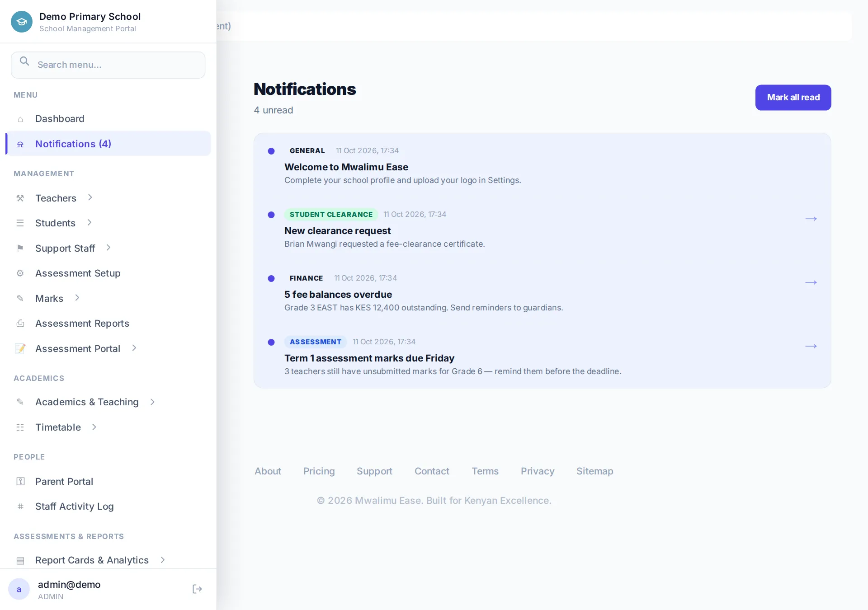Click the Mark all read button
868x610 pixels.
pos(793,98)
